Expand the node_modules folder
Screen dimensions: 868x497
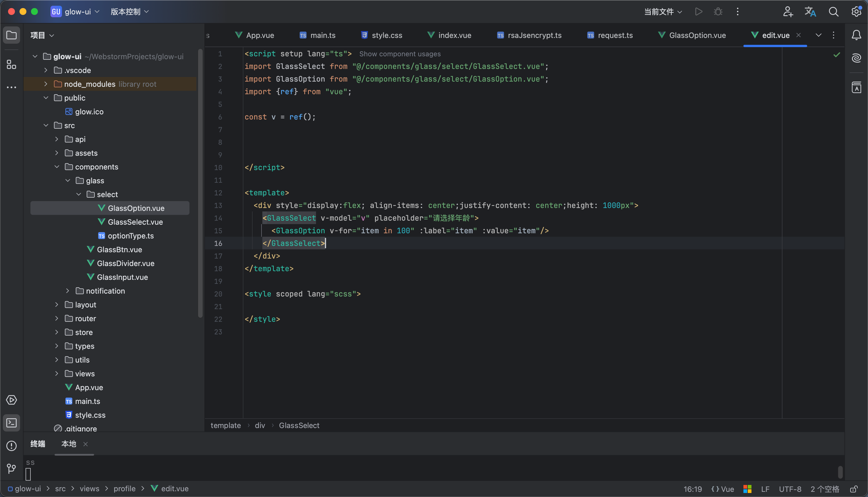(46, 84)
